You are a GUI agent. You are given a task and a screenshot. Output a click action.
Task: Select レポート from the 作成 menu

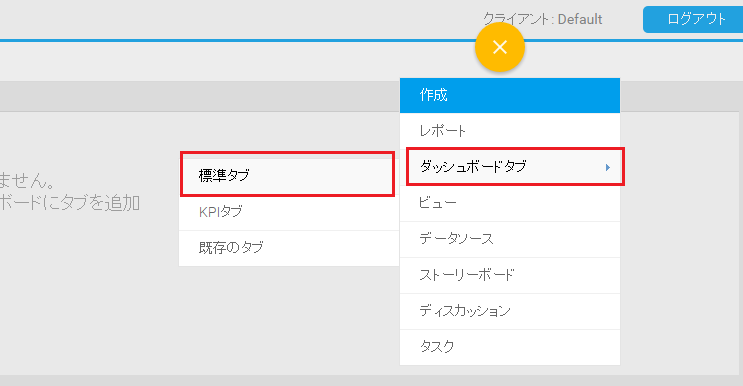click(x=510, y=131)
